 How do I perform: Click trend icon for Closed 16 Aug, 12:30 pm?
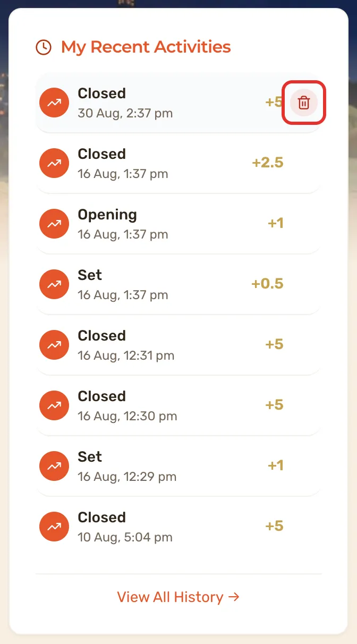click(x=54, y=405)
